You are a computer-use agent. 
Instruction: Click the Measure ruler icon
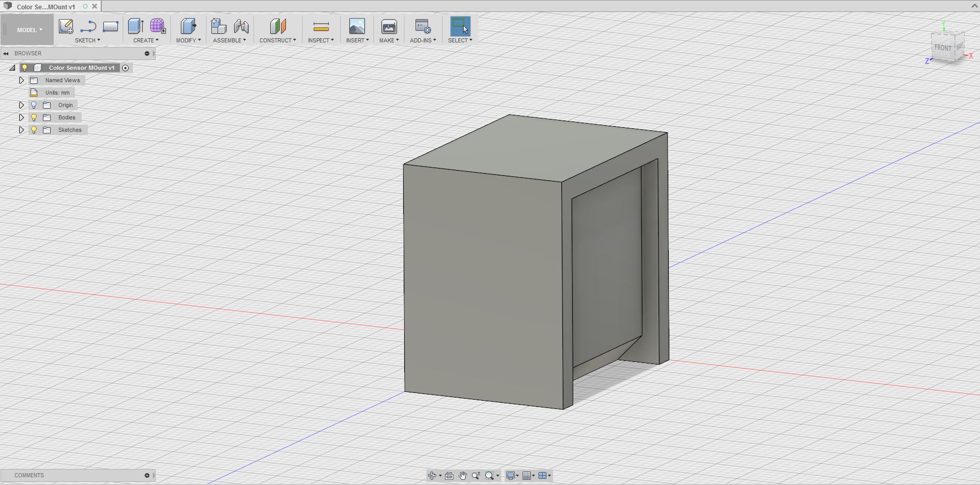pyautogui.click(x=321, y=26)
